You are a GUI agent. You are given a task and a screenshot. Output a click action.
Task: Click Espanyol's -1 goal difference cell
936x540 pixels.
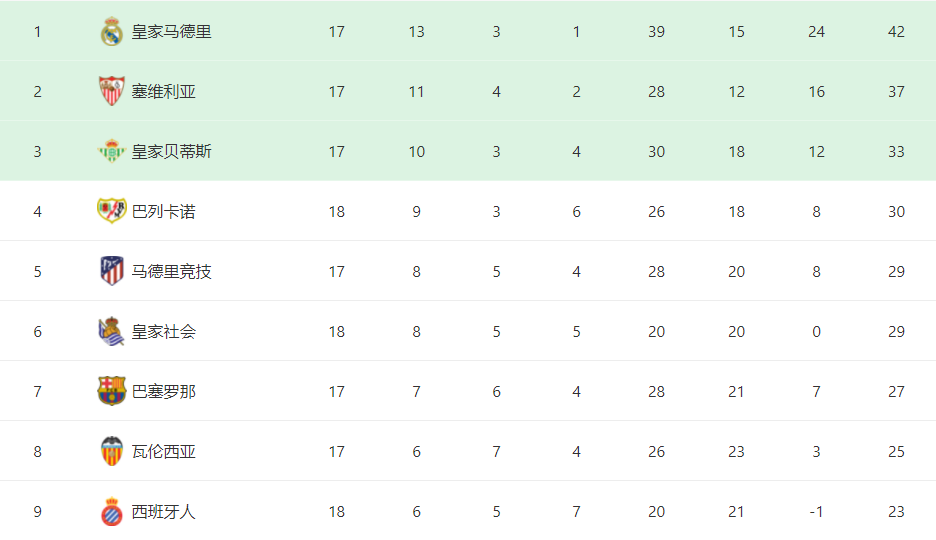click(x=816, y=511)
